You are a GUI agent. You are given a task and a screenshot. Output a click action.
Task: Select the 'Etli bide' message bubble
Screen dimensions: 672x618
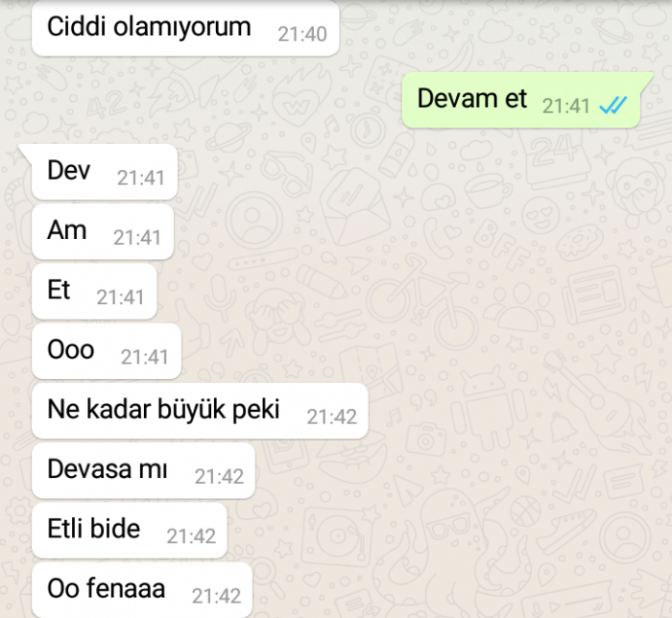129,531
